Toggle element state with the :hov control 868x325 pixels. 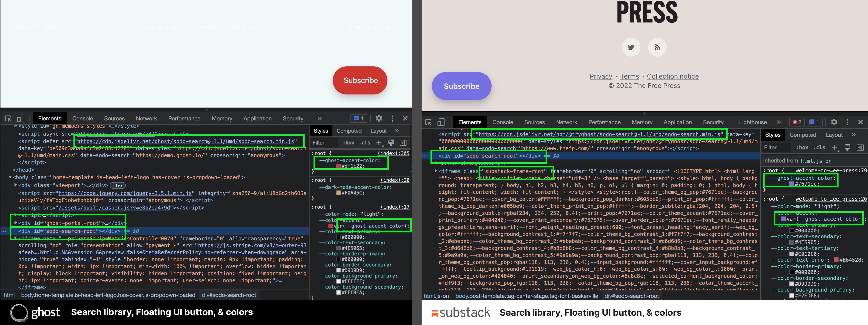pyautogui.click(x=349, y=143)
